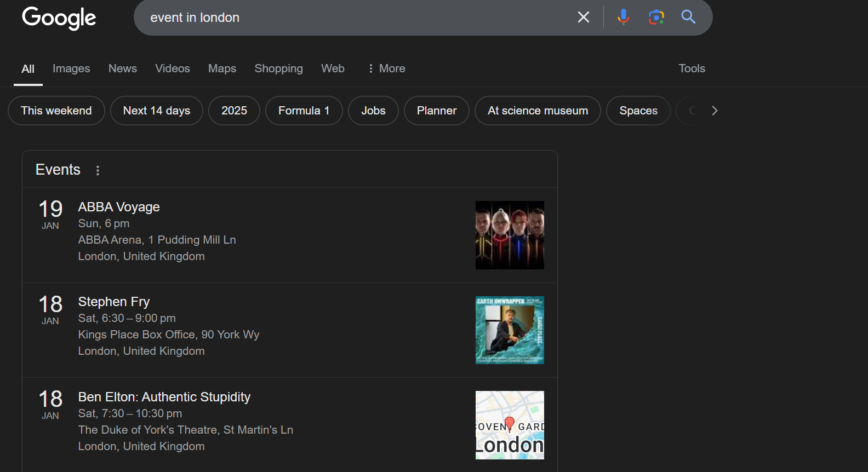Open the Covent Garden map thumbnail
Viewport: 868px width, 472px height.
pyautogui.click(x=510, y=425)
